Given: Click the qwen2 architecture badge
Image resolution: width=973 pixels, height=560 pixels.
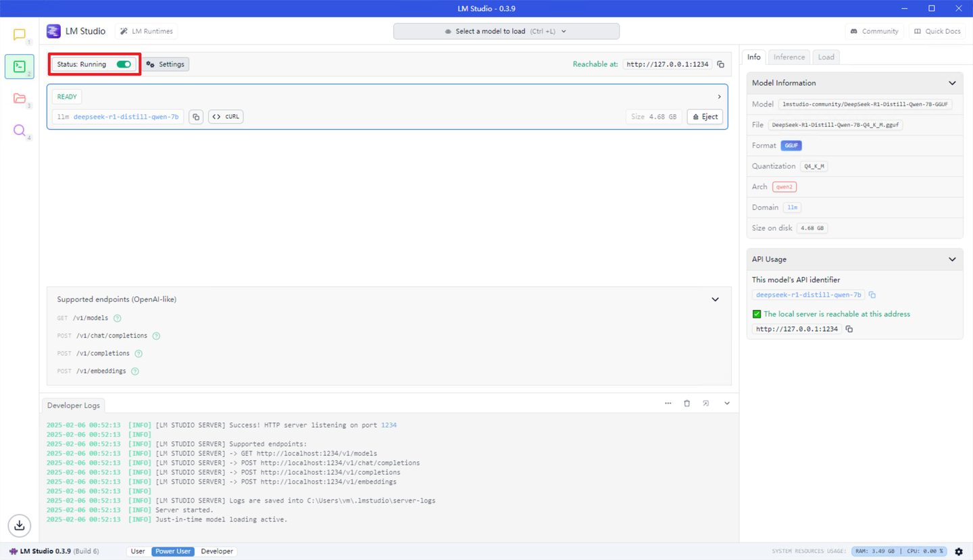Looking at the screenshot, I should click(x=784, y=187).
